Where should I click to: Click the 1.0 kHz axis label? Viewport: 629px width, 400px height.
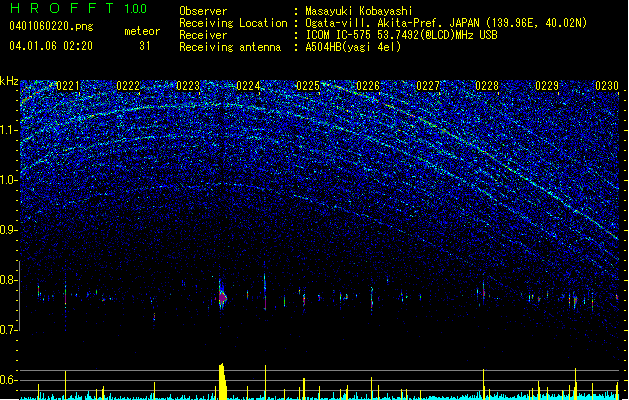tap(9, 180)
